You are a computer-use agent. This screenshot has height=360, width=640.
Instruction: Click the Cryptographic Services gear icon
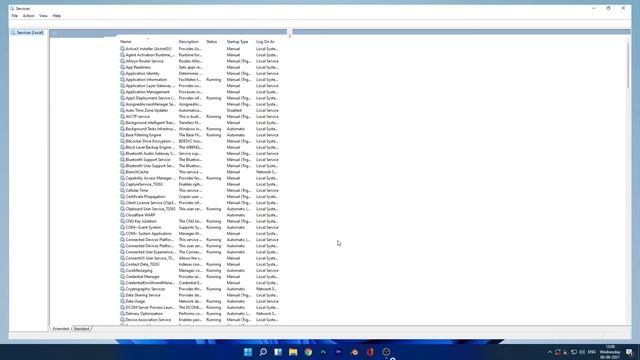122,289
